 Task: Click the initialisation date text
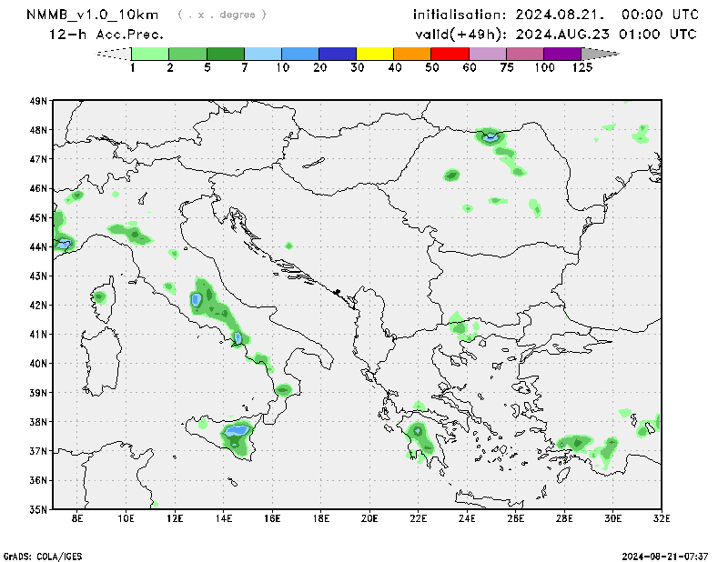[x=556, y=15]
